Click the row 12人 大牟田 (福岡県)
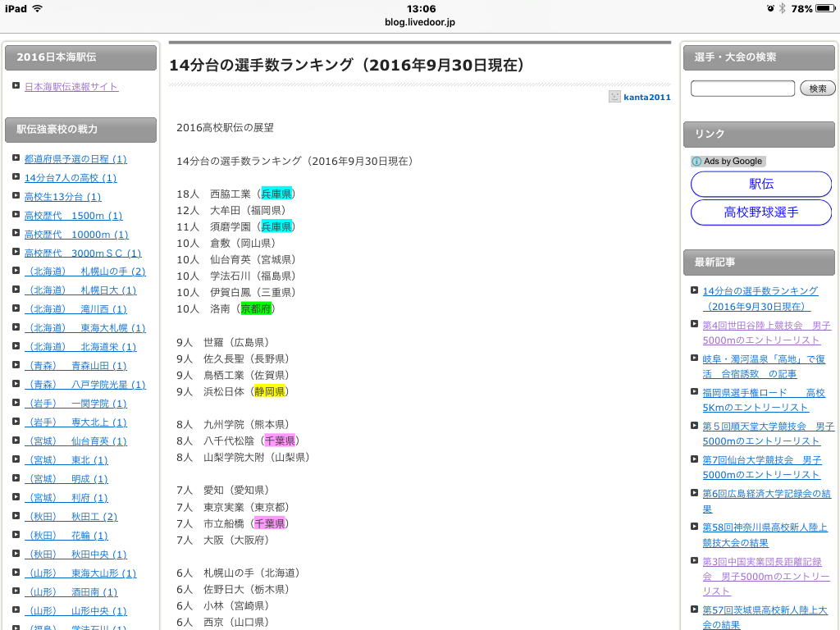840x630 pixels. (x=234, y=210)
